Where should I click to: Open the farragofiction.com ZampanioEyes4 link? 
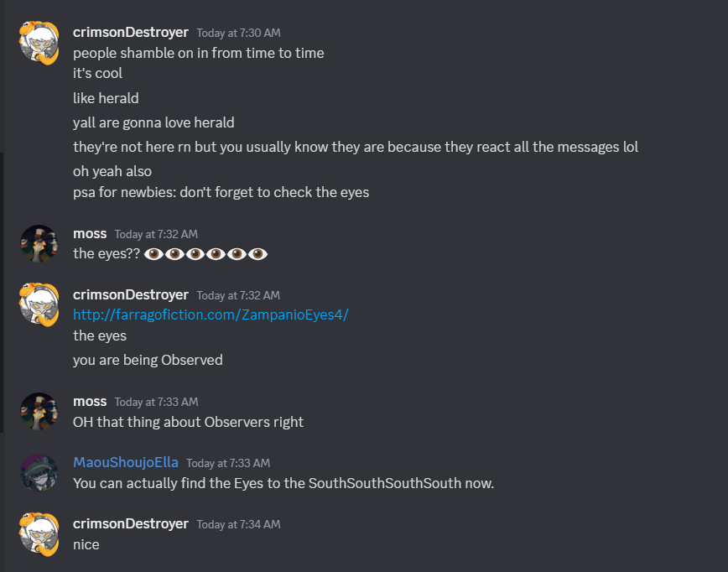click(211, 315)
